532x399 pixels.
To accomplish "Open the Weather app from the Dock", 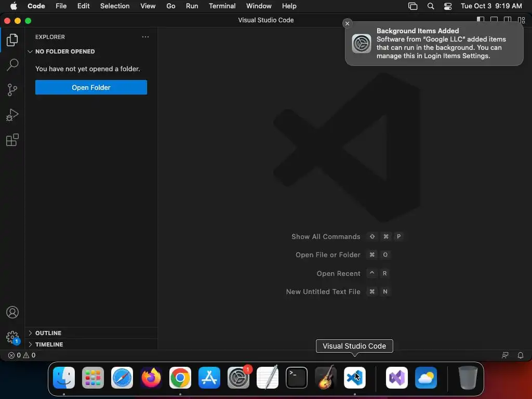I will point(426,378).
